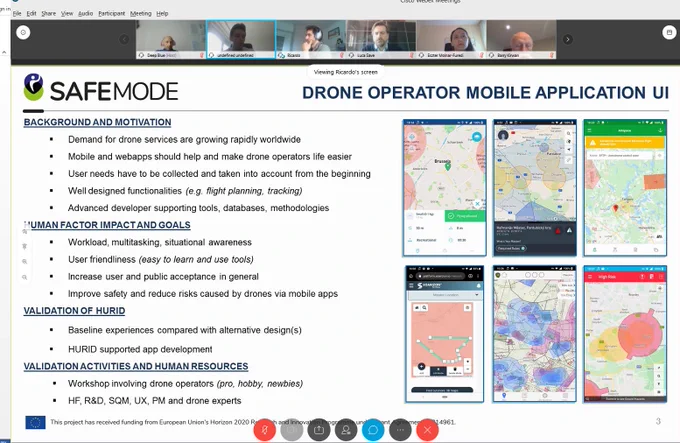680x443 pixels.
Task: Click VALIDATION ACTIVITIES AND HUMAN RESOURCES heading
Action: pos(136,366)
